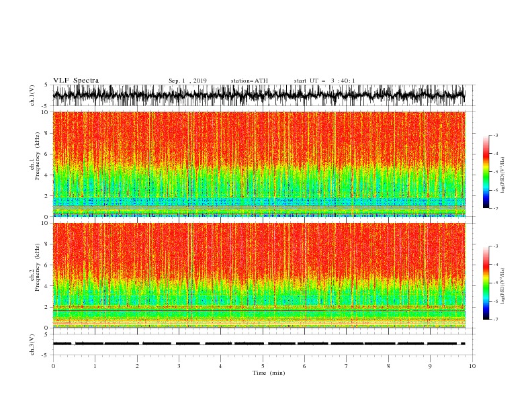
Task: Click the '-7' label on ch.2 color bar
Action: pos(495,320)
